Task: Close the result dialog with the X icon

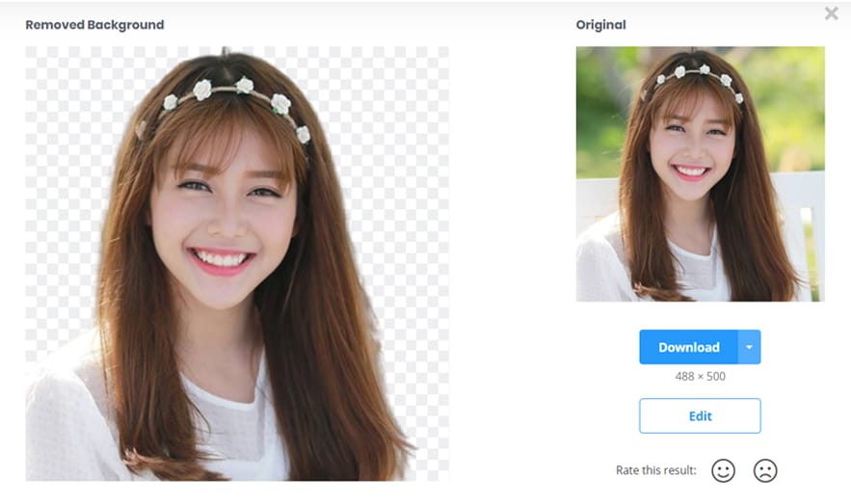Action: point(831,13)
